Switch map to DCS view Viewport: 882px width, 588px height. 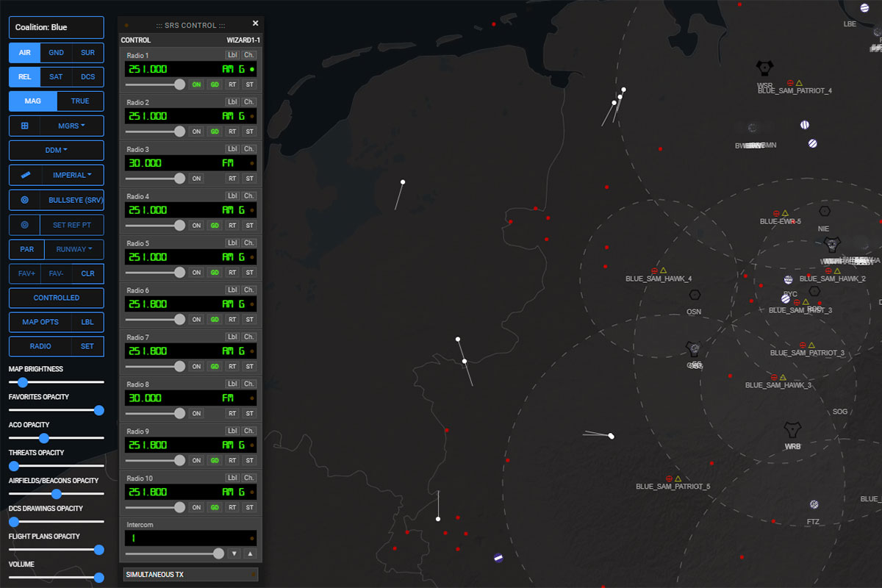[x=88, y=76]
